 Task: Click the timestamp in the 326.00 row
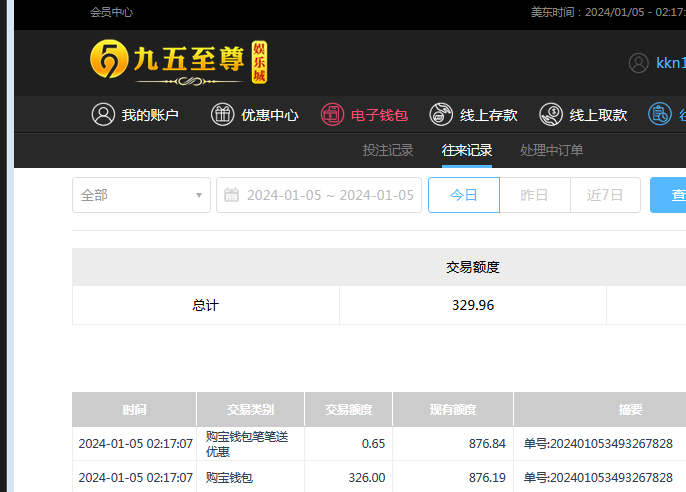coord(136,478)
